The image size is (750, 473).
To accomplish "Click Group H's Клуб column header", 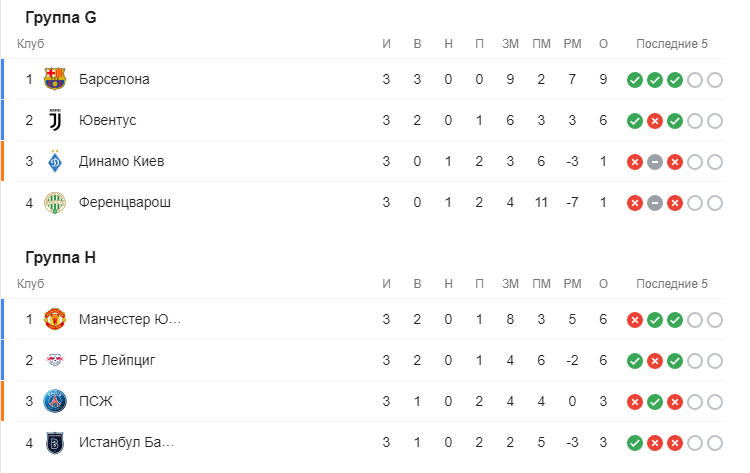I will click(x=31, y=284).
